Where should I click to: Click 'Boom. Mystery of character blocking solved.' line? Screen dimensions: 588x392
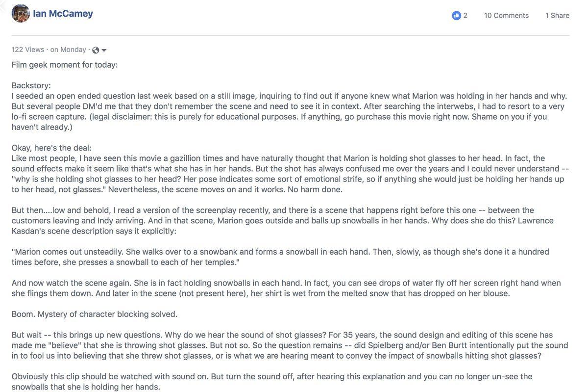95,314
